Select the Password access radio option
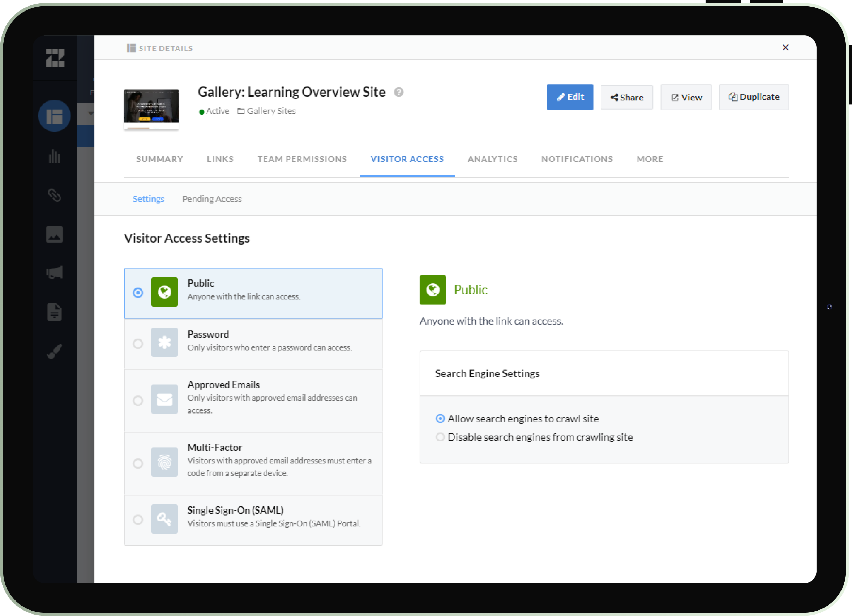Screen dimensions: 852x616 click(x=138, y=344)
